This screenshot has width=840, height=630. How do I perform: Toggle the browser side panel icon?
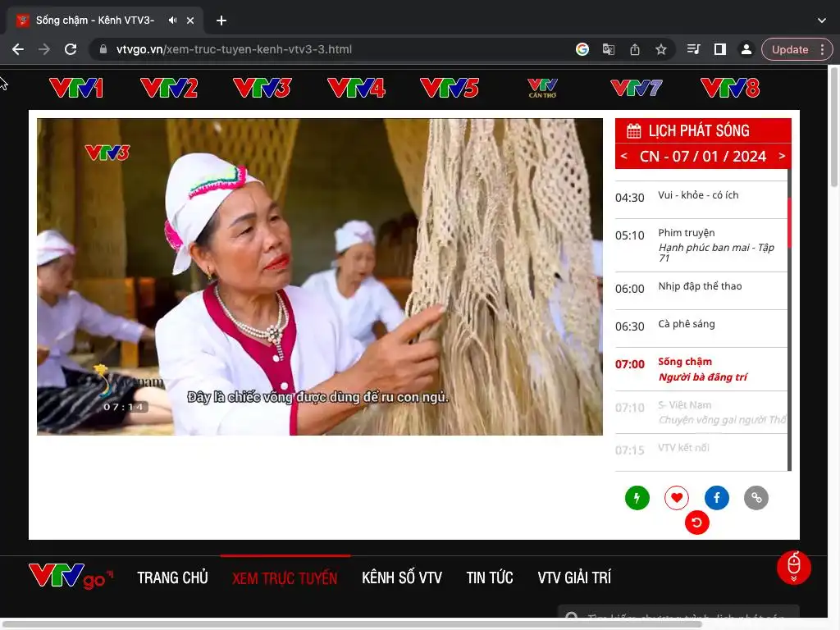coord(720,49)
